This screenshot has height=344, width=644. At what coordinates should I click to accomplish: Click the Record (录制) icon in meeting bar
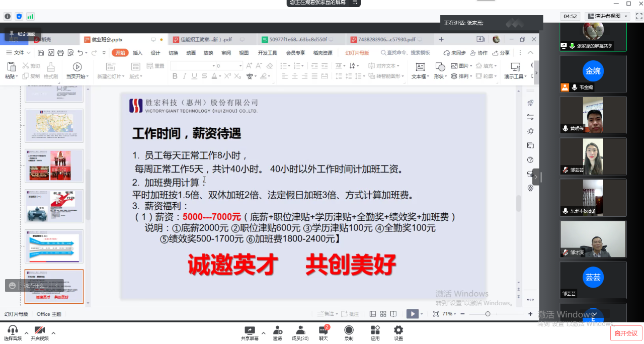tap(349, 330)
